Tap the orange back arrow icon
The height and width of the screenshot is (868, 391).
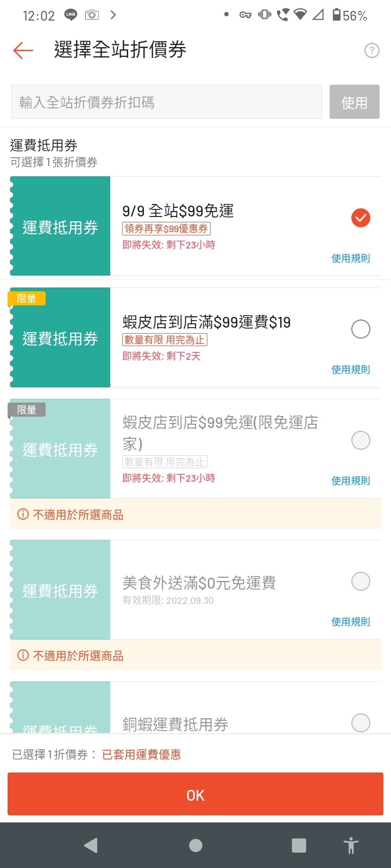(23, 50)
